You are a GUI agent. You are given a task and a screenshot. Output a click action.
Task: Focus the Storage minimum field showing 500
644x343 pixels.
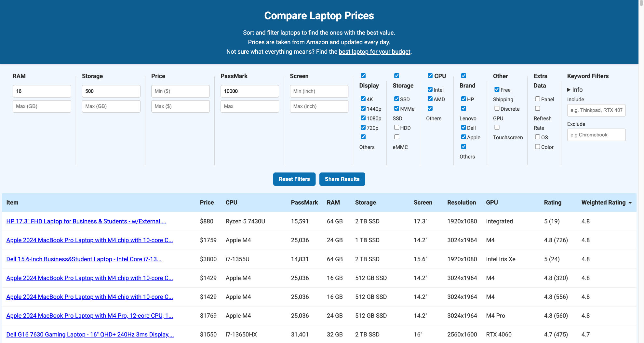[x=111, y=91]
